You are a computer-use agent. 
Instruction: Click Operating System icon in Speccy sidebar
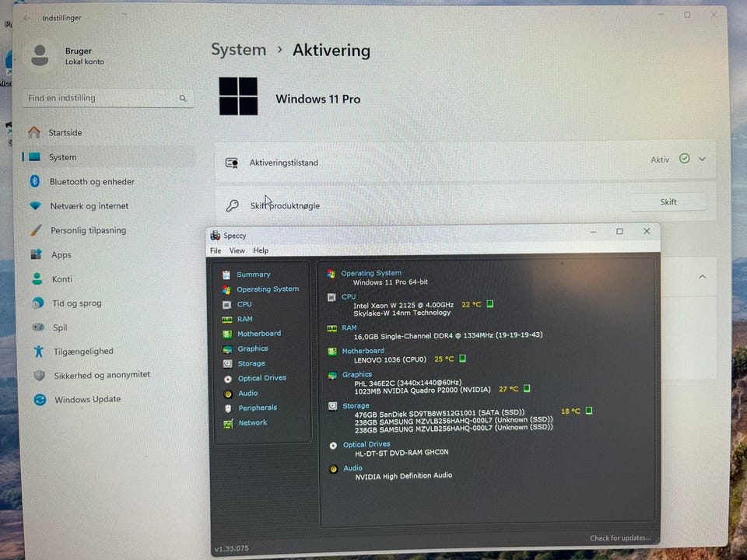point(226,289)
